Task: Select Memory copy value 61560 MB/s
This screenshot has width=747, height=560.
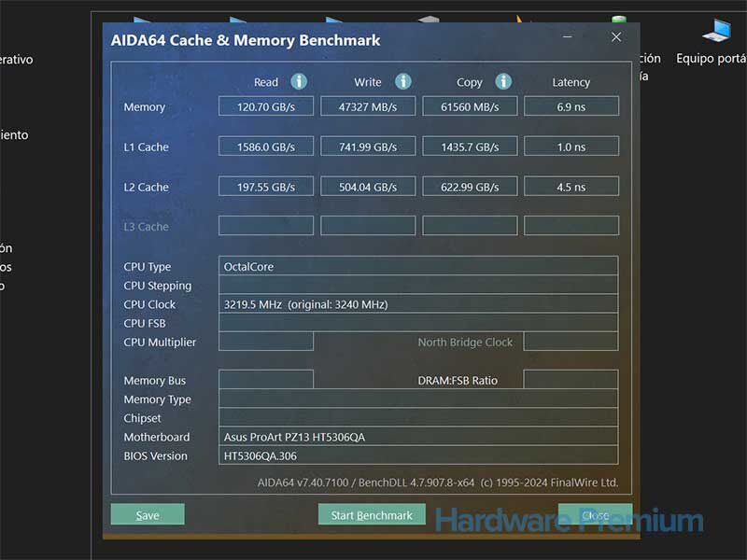Action: click(470, 106)
